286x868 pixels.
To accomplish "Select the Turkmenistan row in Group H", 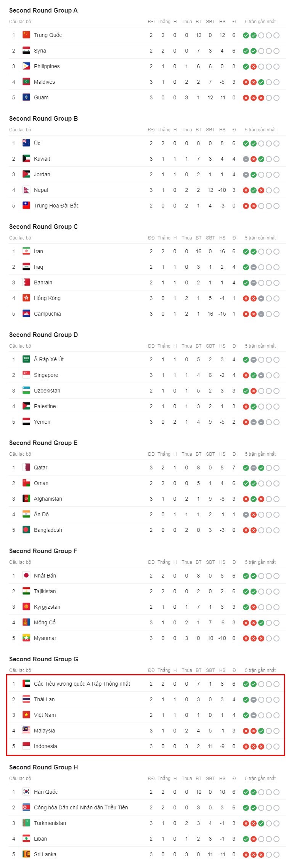I will tap(147, 823).
